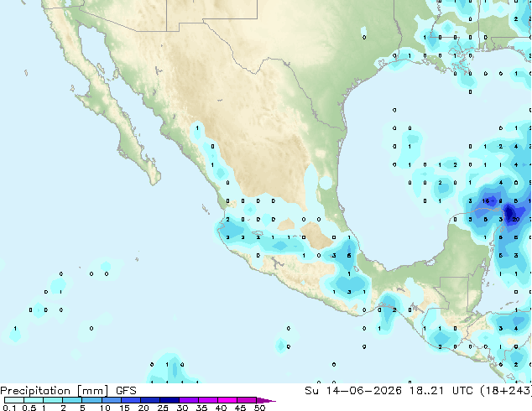Select the 30–35 mm purple legend swatch
The height and width of the screenshot is (411, 532).
click(x=188, y=400)
